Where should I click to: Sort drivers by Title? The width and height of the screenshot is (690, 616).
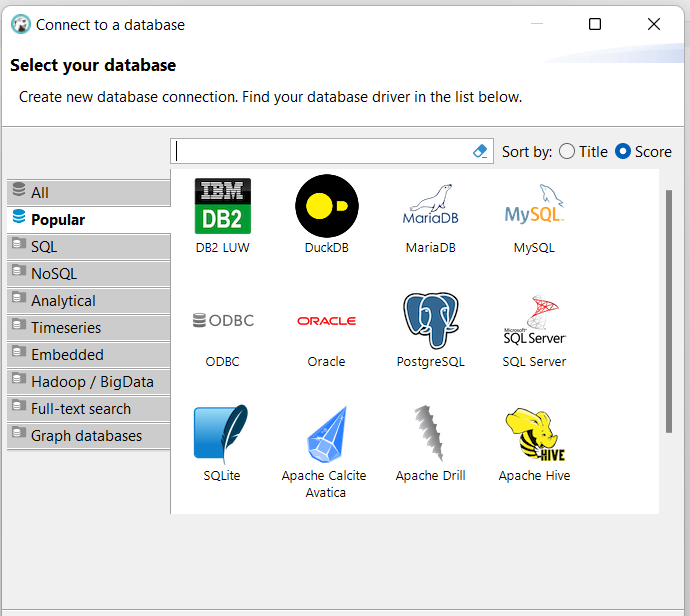click(568, 152)
